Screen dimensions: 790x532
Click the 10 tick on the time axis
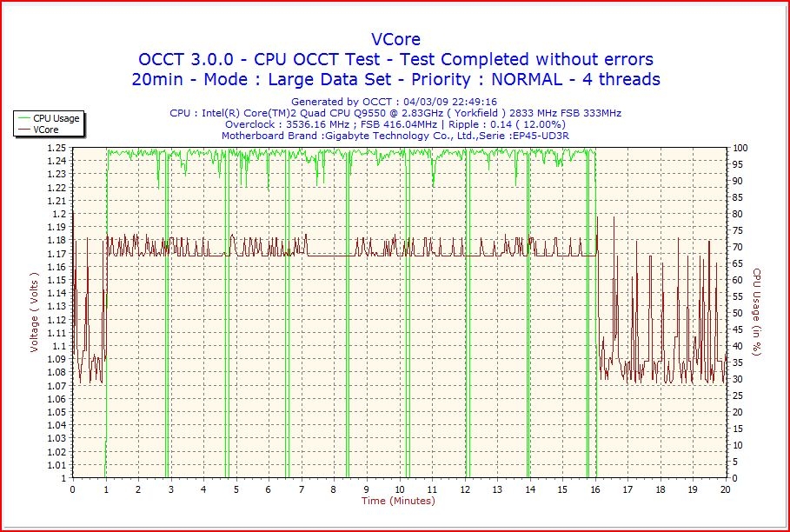click(399, 489)
